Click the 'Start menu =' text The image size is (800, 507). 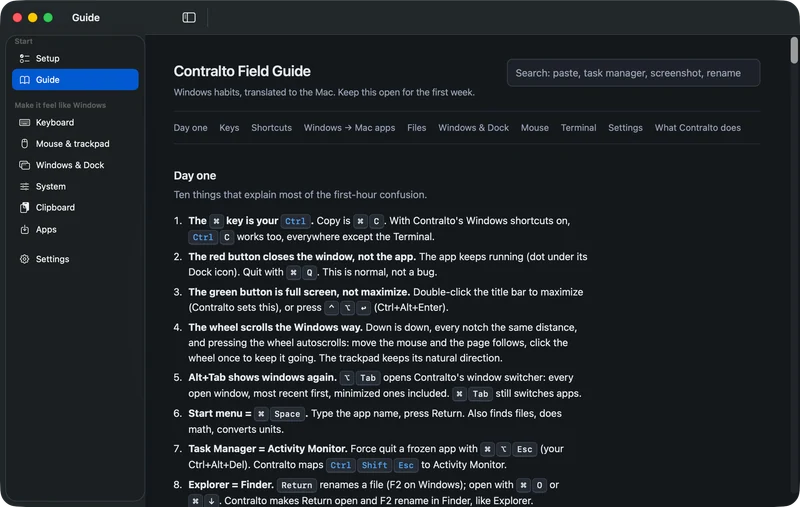(220, 414)
